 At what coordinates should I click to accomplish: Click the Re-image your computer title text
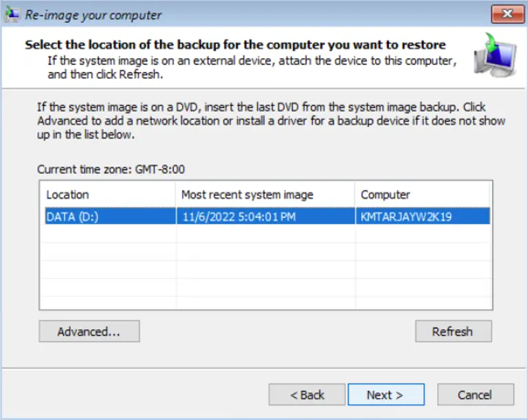[x=93, y=14]
